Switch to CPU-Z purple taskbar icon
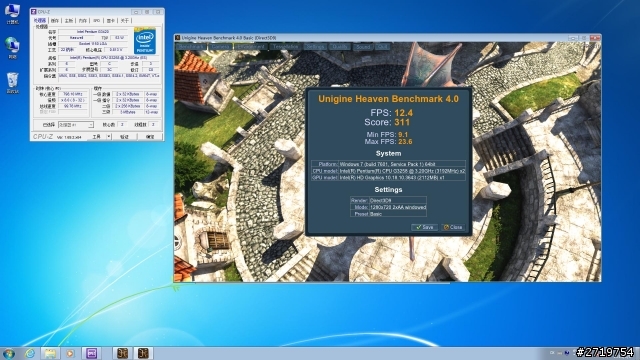 (91, 353)
